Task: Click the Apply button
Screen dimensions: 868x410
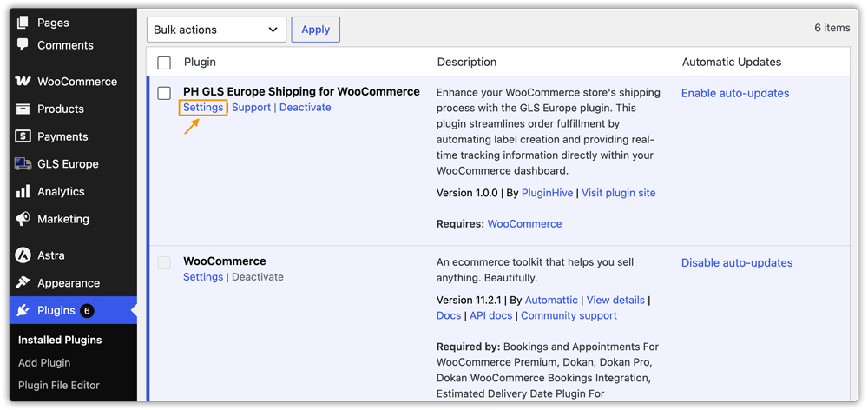Action: tap(316, 30)
